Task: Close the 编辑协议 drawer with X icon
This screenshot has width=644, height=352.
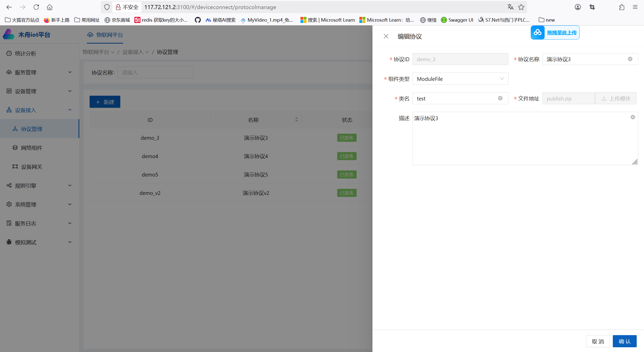Action: coord(386,37)
